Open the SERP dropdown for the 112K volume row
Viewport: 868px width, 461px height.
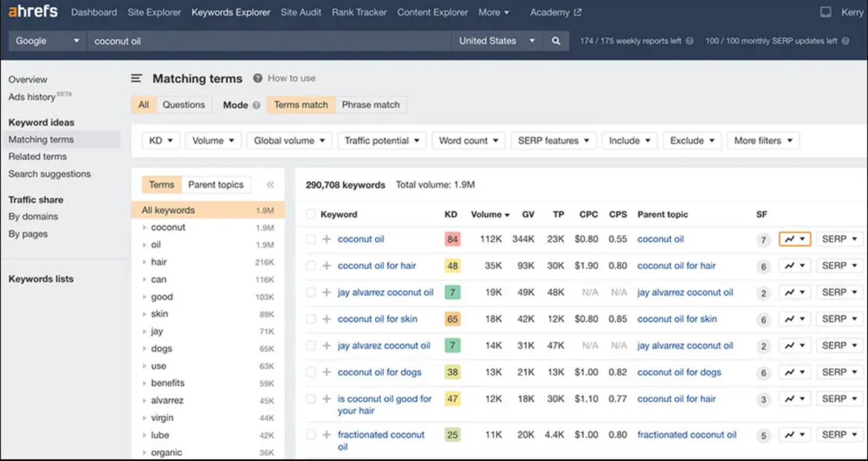point(839,239)
